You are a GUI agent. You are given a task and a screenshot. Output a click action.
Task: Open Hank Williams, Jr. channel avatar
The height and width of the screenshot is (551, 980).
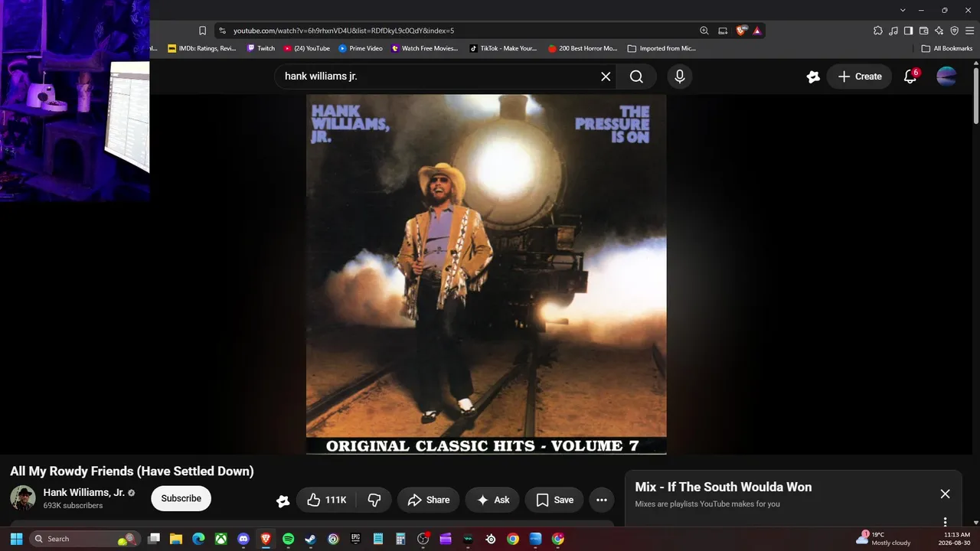point(23,498)
